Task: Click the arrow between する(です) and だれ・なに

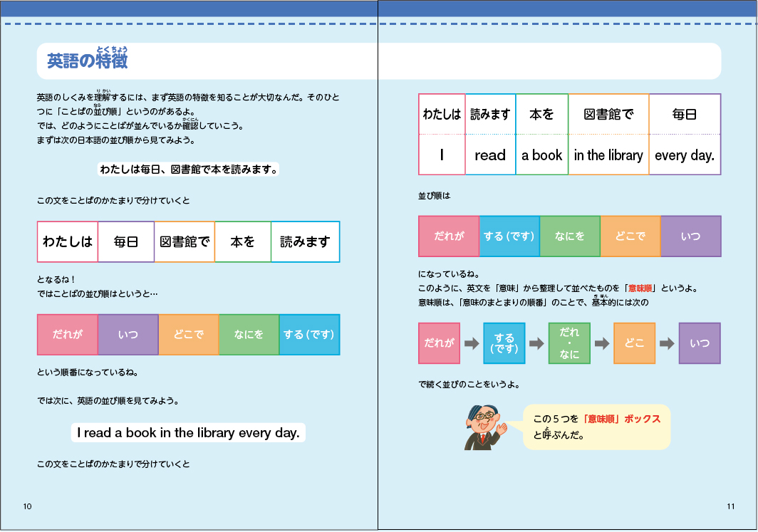Action: coord(536,343)
